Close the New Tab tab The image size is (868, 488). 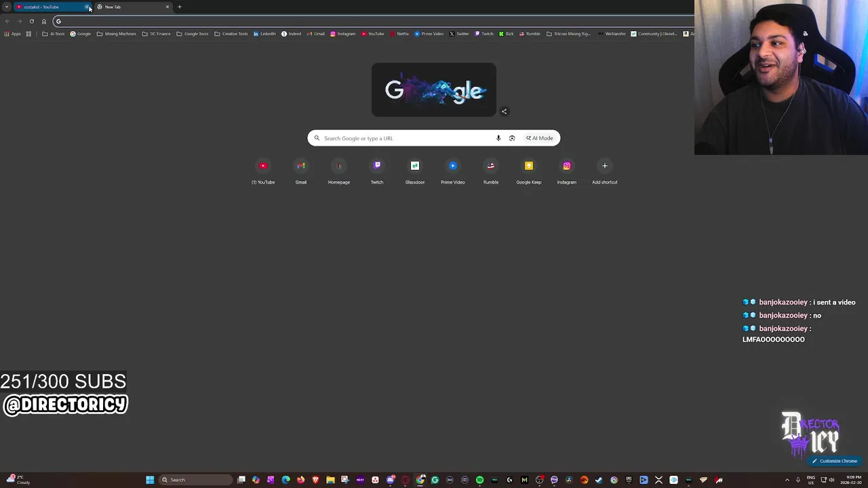[x=167, y=7]
